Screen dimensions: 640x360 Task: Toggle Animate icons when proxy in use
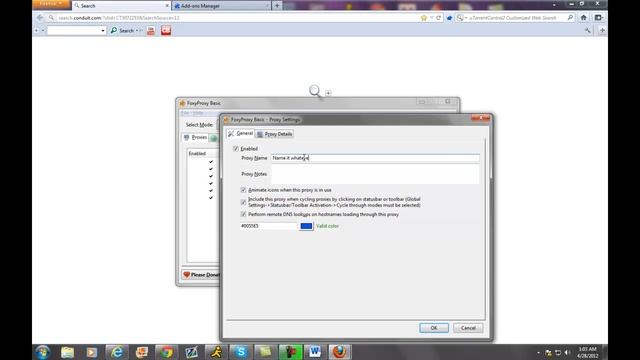(244, 190)
